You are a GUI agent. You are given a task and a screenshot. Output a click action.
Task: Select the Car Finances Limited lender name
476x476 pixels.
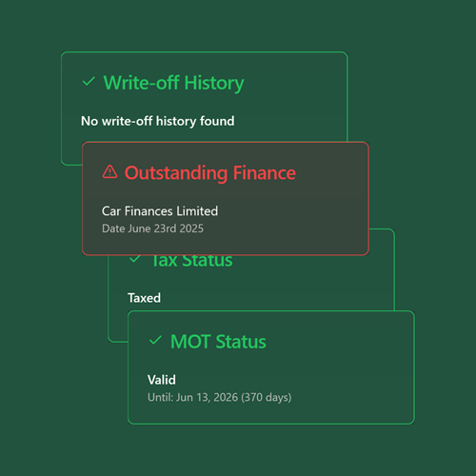pos(160,211)
